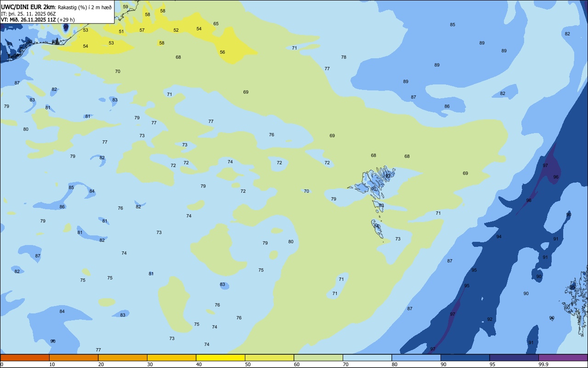This screenshot has height=368, width=588.
Task: Click the 'UWC/DINI EUR 2km' map title
Action: (x=28, y=6)
